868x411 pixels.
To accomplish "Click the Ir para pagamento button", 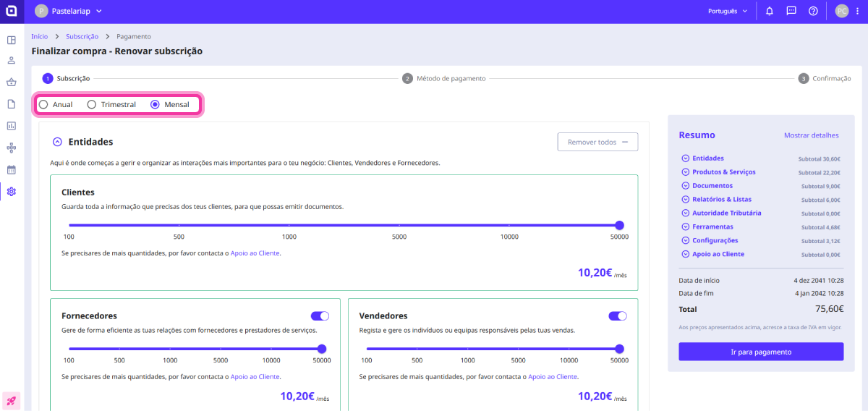I will pyautogui.click(x=761, y=352).
